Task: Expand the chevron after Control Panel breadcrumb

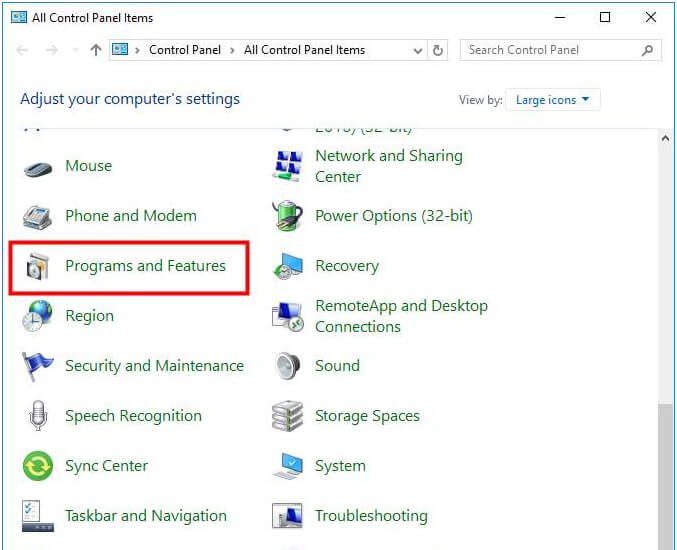Action: 232,51
